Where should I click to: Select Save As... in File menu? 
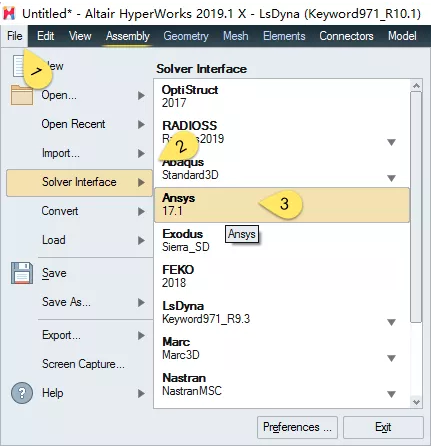(79, 302)
